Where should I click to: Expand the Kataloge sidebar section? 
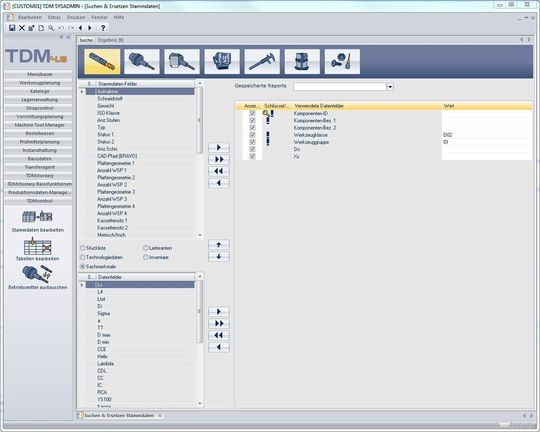[39, 91]
